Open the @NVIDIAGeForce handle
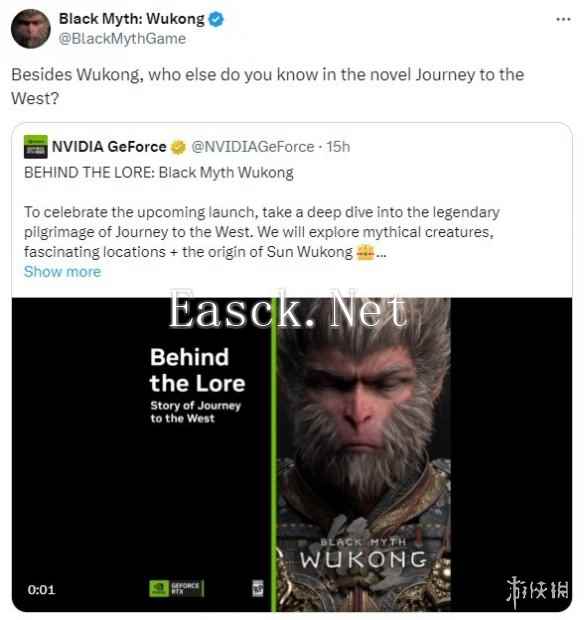Viewport: 584px width, 620px height. pos(253,147)
